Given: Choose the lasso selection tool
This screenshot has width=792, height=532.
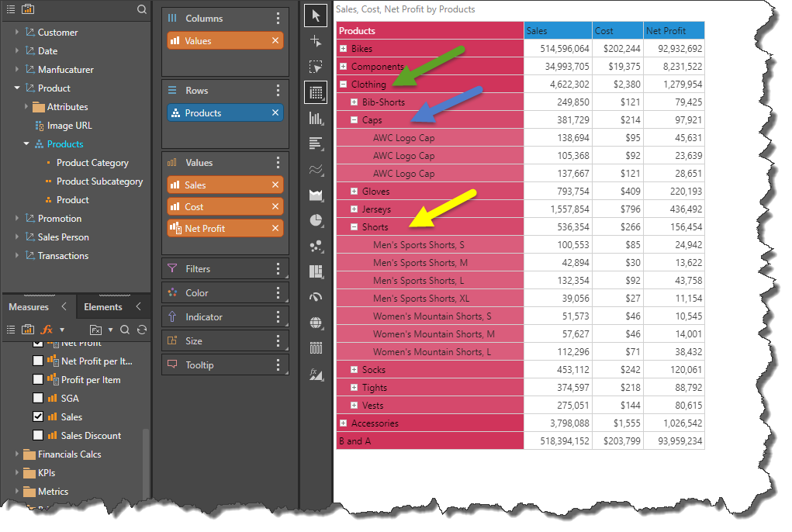Looking at the screenshot, I should pyautogui.click(x=315, y=67).
